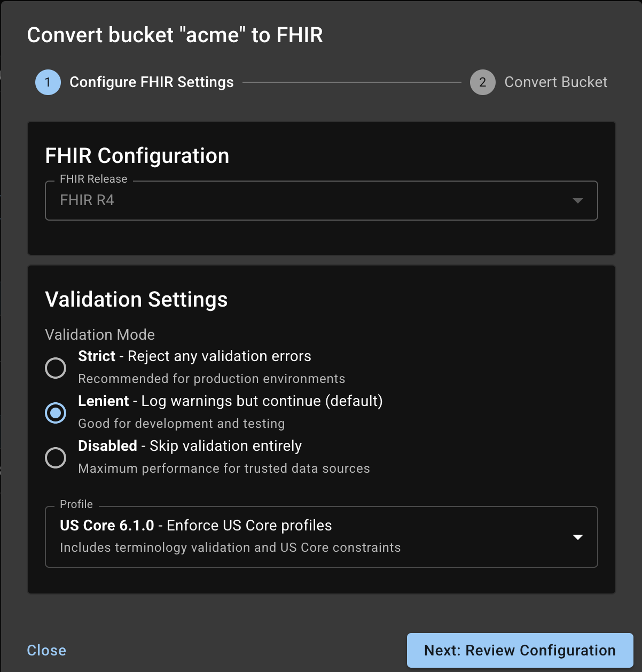Select step 1 circle icon
Viewport: 642px width, 672px height.
pos(48,82)
